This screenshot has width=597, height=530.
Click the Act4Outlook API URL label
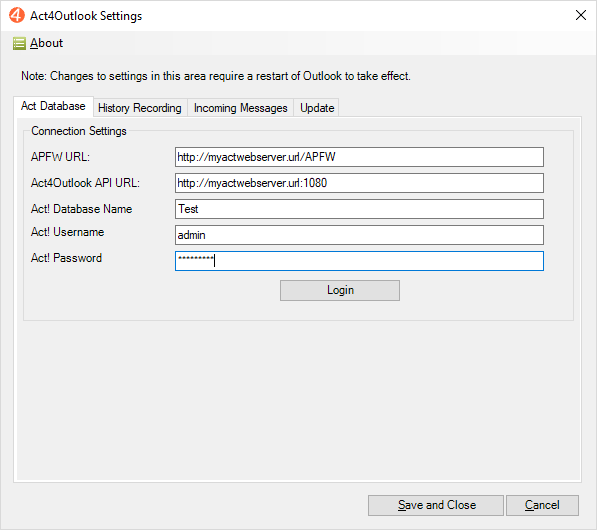pos(85,183)
